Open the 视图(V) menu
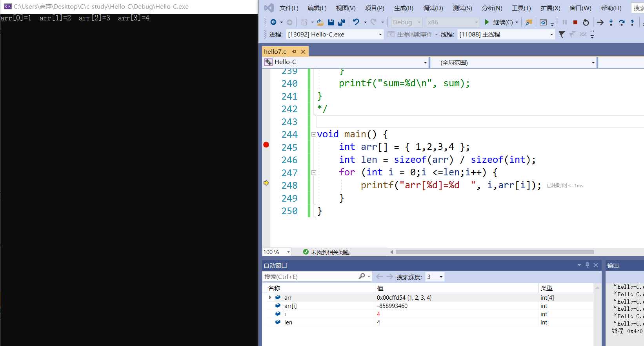The width and height of the screenshot is (644, 346). coord(346,8)
